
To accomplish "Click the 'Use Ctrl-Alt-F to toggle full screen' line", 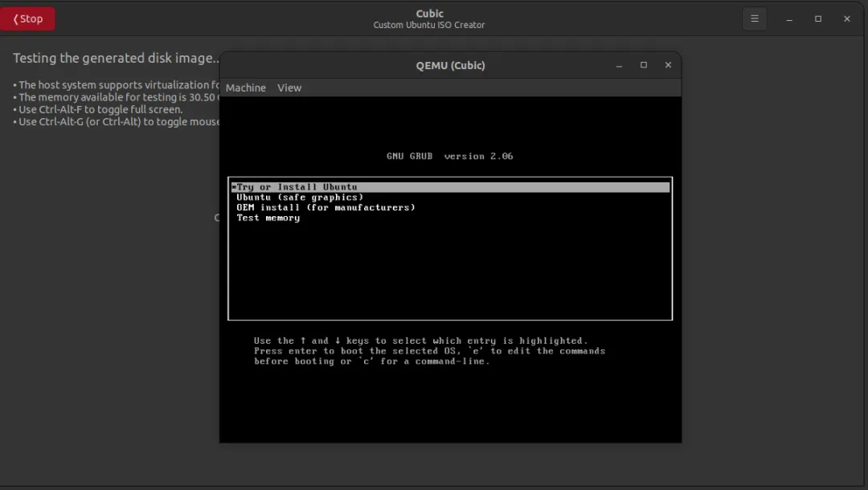I will coord(98,109).
